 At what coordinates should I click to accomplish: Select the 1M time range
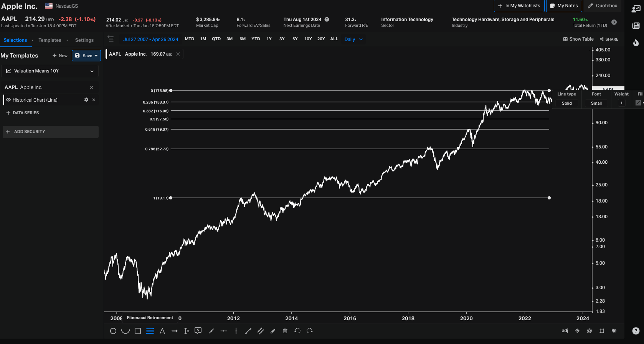click(x=203, y=39)
